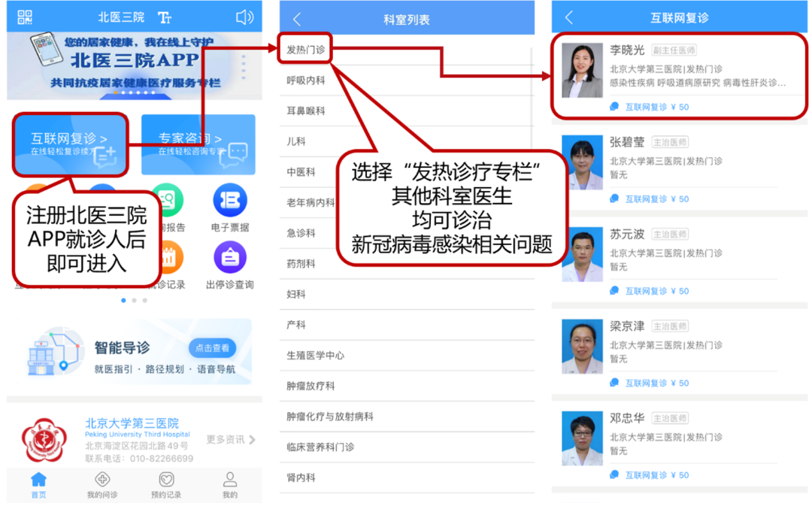Tap the 智能导诊 map illustration
Image resolution: width=812 pixels, height=524 pixels.
point(55,352)
